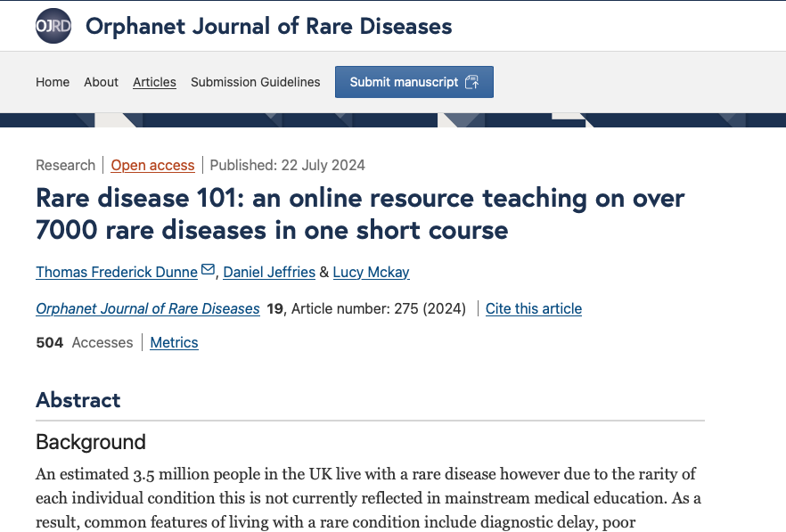Click the OJRD circular journal logo
The width and height of the screenshot is (786, 532).
(53, 26)
